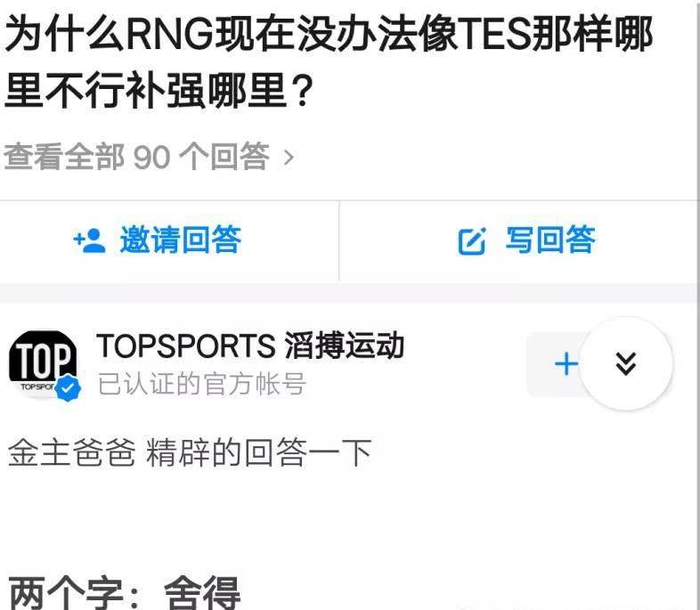Tap the plus follow icon

tap(566, 364)
